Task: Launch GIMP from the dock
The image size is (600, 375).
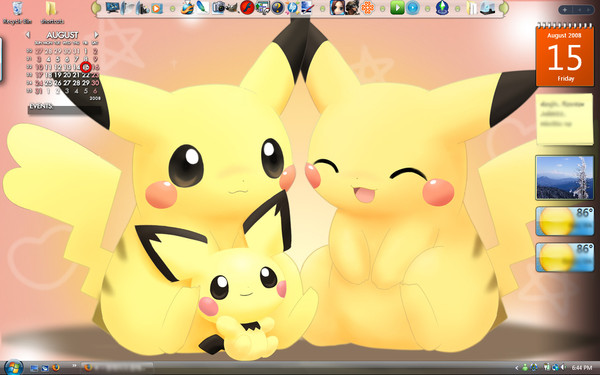Action: 232,8
